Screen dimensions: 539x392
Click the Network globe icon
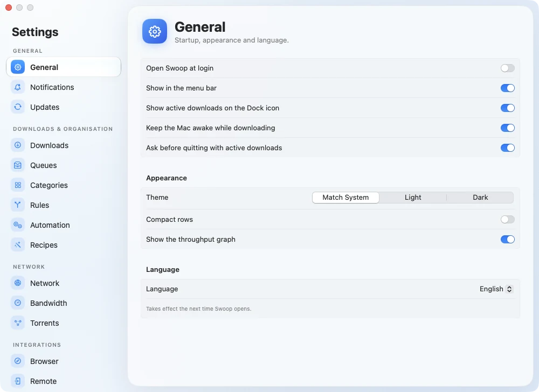click(18, 283)
